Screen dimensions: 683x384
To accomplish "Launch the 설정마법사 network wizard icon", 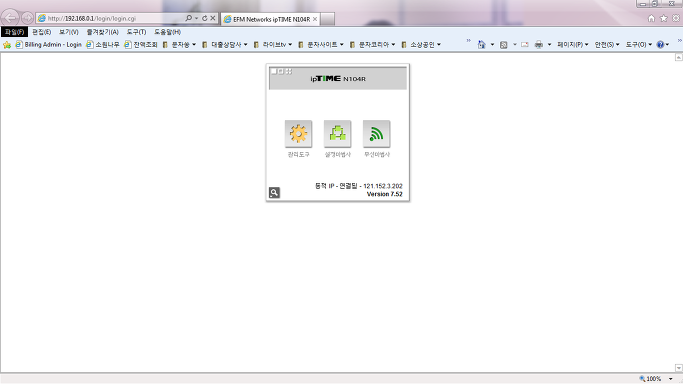I will click(337, 133).
